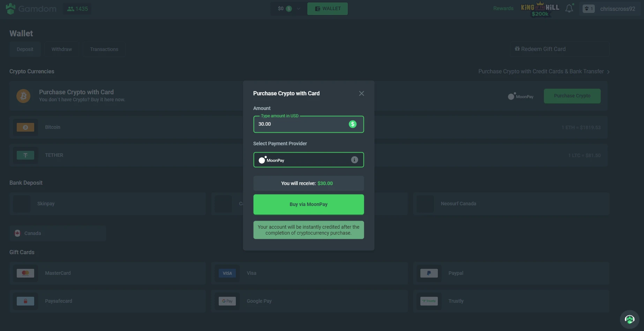Close the Purchase Crypto with Card dialog
The height and width of the screenshot is (331, 644).
pyautogui.click(x=361, y=93)
